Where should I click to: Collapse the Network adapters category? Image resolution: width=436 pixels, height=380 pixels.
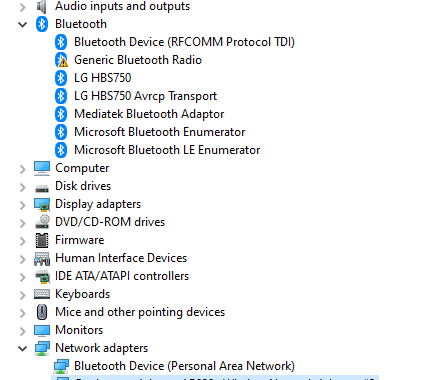(22, 348)
